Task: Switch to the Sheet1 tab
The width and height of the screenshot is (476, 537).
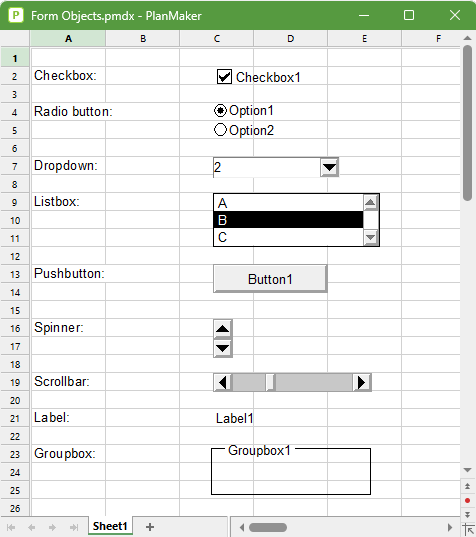Action: point(110,526)
